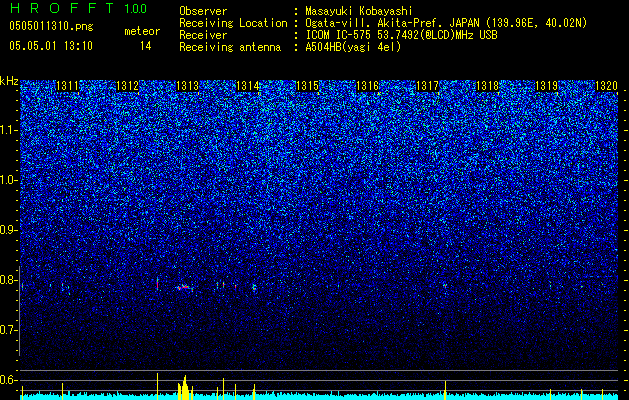The height and width of the screenshot is (400, 629).
Task: Click the 1319 time marker
Action: pyautogui.click(x=546, y=86)
